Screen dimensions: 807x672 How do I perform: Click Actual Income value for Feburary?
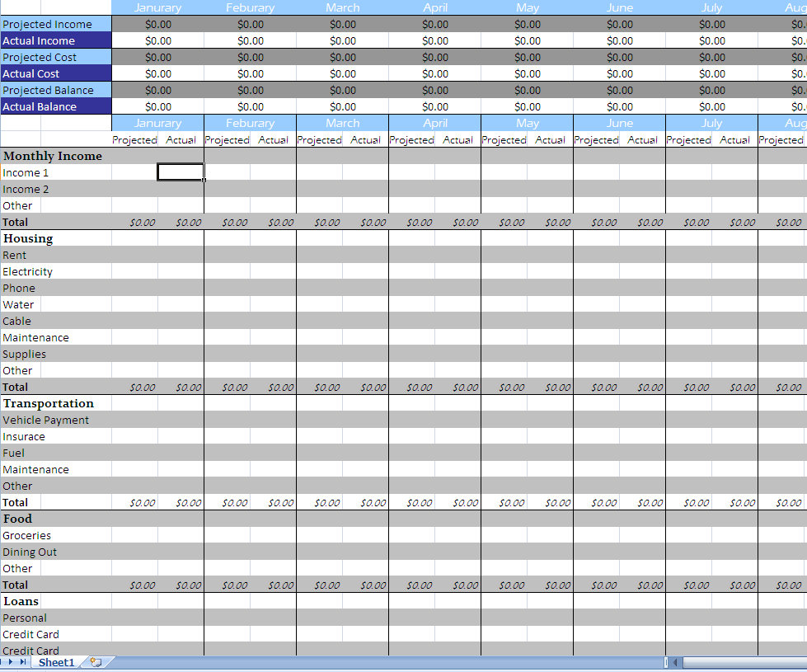250,40
